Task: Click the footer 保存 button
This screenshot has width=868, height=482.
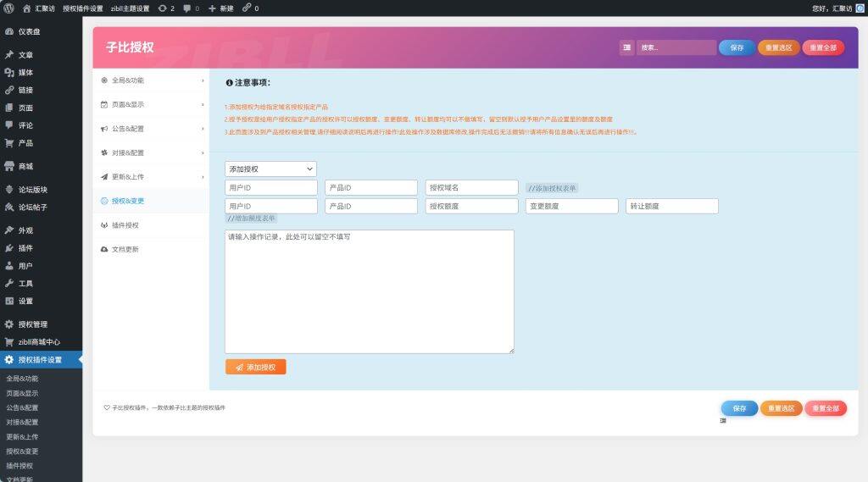Action: (739, 408)
